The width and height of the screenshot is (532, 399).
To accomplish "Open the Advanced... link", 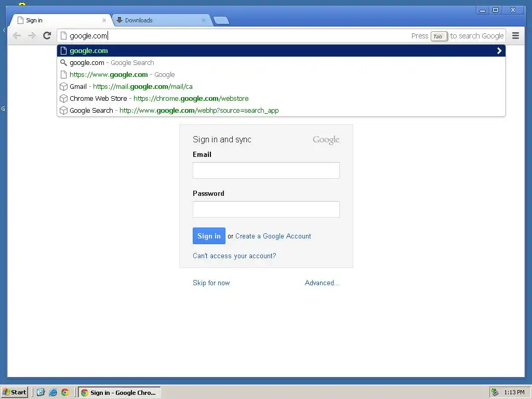I will tap(322, 283).
